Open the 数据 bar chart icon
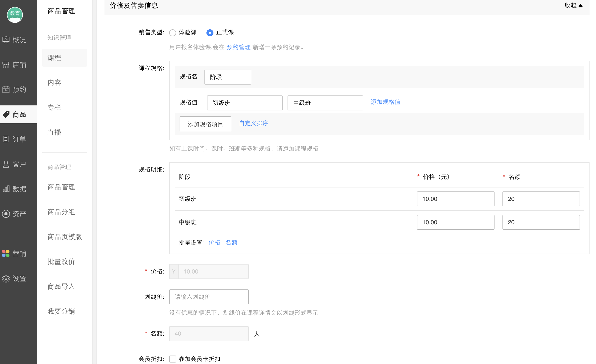596x364 pixels. 6,189
